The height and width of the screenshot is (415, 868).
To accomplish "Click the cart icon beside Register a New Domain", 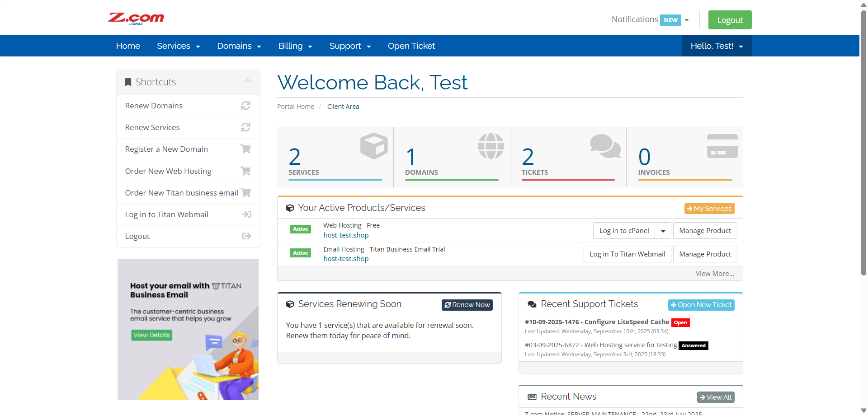I will [245, 149].
